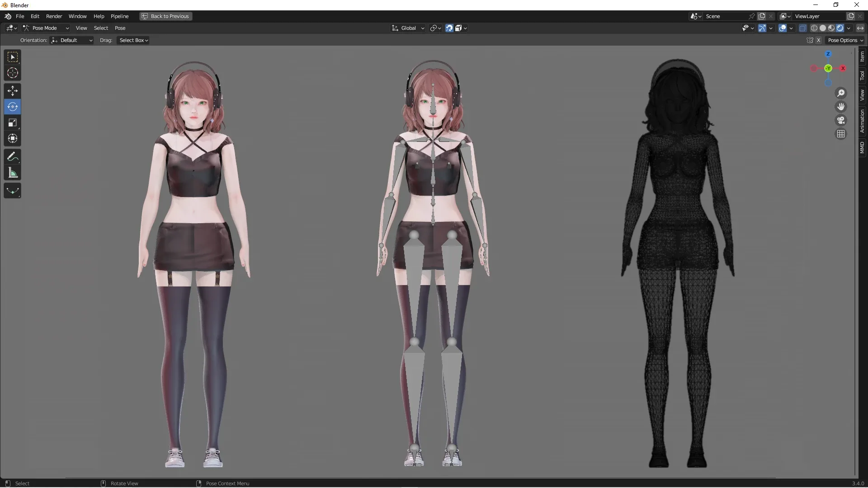Switch to the Animation sidebar tab

coord(863,120)
